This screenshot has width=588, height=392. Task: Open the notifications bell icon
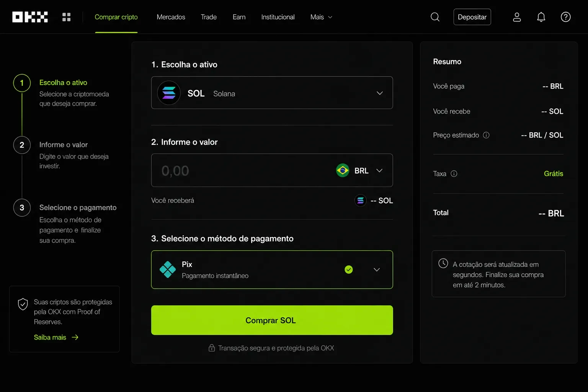click(541, 17)
